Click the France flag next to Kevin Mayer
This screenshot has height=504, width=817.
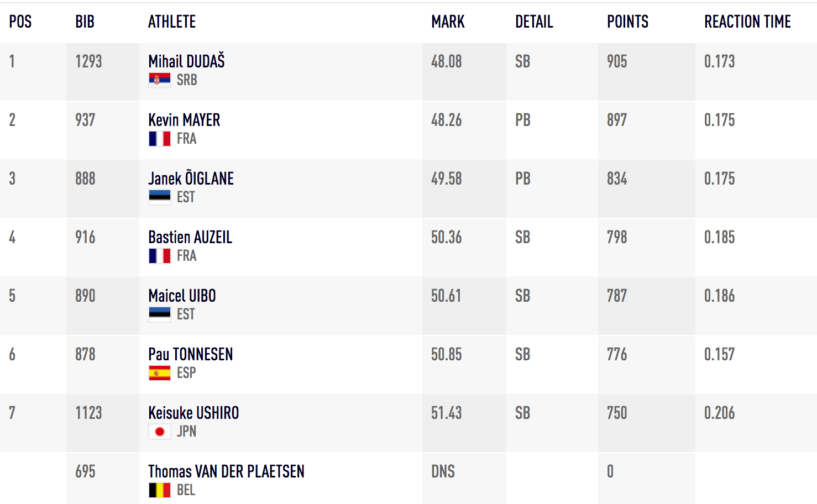click(x=159, y=139)
